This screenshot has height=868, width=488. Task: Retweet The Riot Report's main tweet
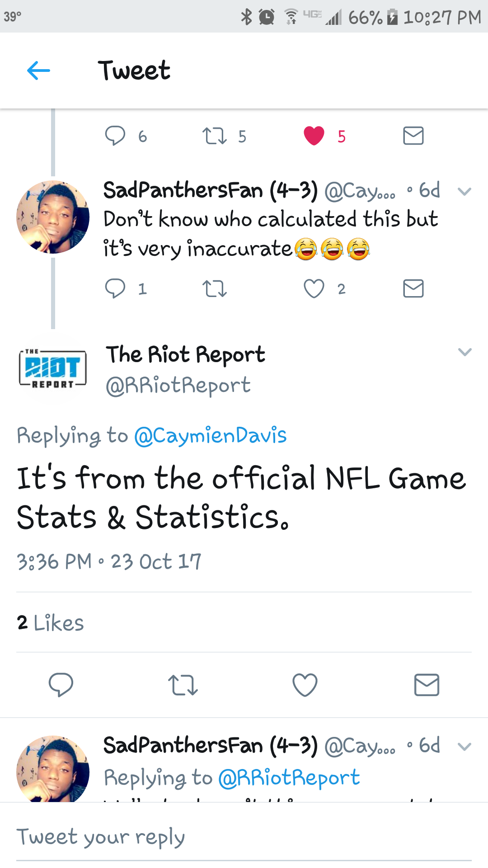pos(183,685)
